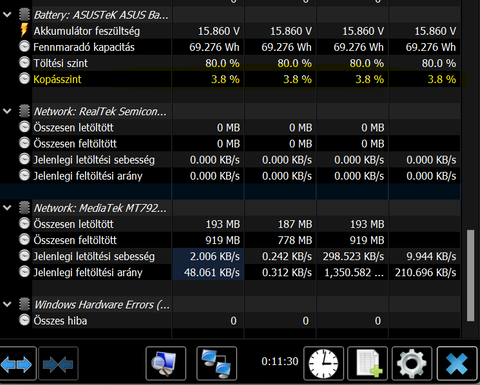
Task: Click the first 15.860 V voltage cell
Action: point(208,31)
